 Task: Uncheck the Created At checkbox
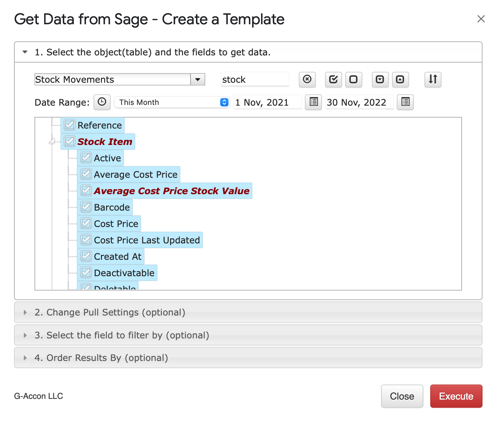coord(86,256)
